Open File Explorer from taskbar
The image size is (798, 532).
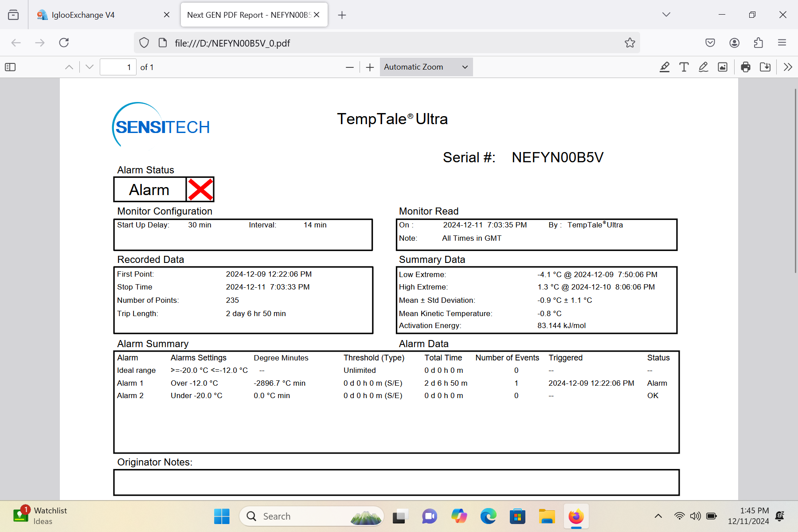coord(547,516)
